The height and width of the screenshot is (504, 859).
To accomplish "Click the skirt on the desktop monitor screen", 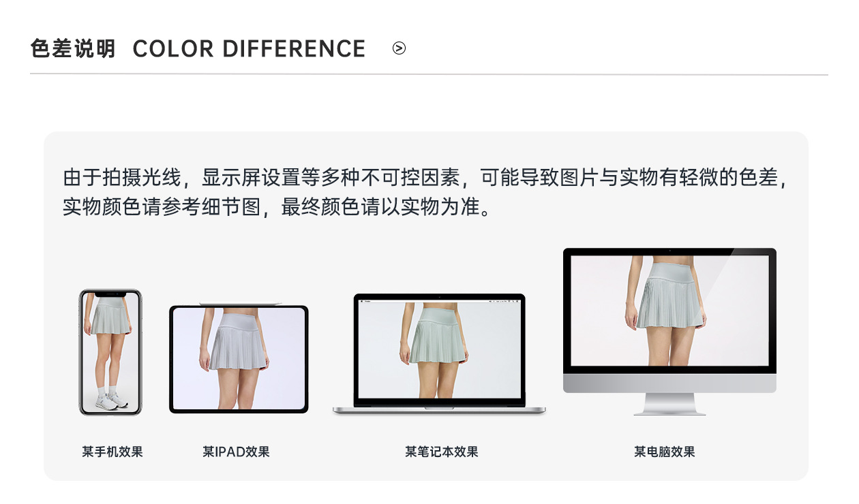I will [x=664, y=298].
